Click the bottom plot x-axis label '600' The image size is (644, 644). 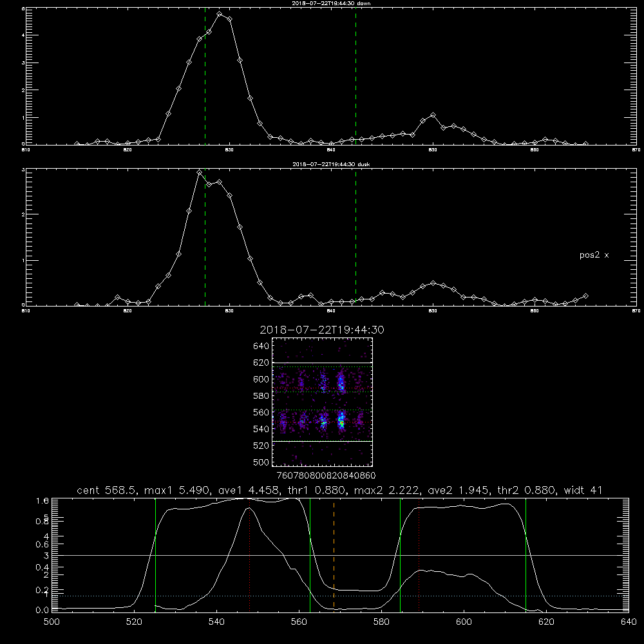point(464,622)
